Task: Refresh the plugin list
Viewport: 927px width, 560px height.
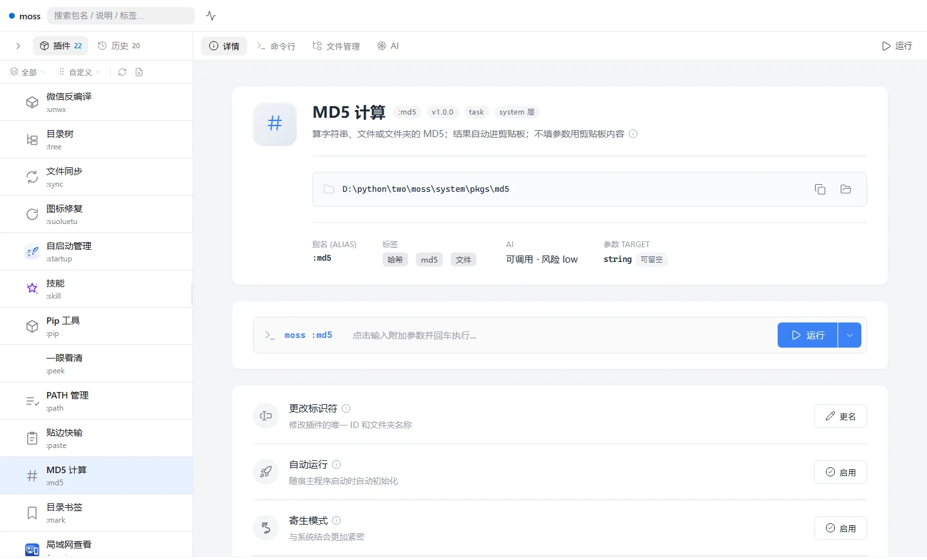Action: pyautogui.click(x=122, y=72)
